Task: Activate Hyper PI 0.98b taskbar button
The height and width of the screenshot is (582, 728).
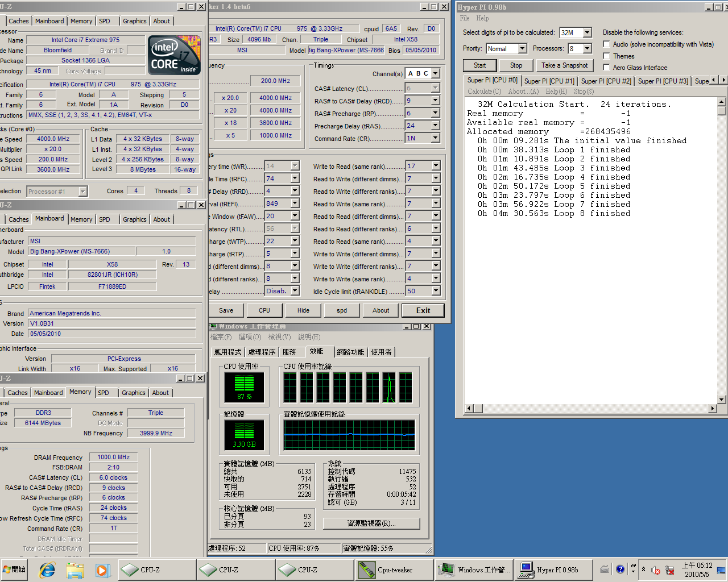Action: (554, 569)
